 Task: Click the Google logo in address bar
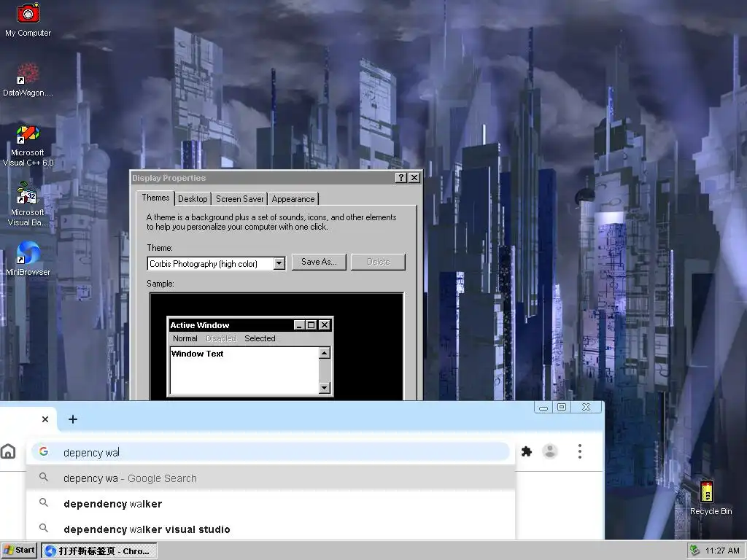44,451
